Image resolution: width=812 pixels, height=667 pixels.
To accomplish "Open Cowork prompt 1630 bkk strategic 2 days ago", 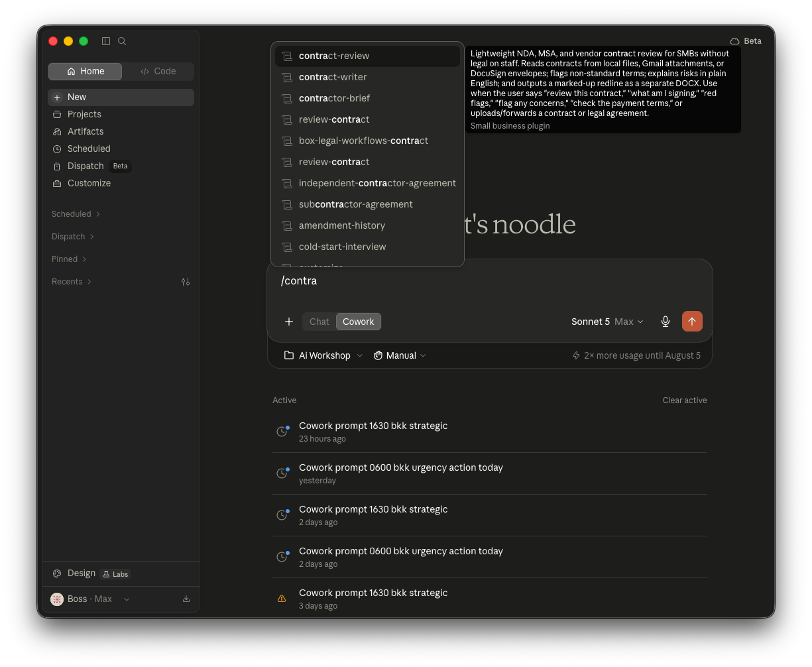I will click(x=490, y=515).
